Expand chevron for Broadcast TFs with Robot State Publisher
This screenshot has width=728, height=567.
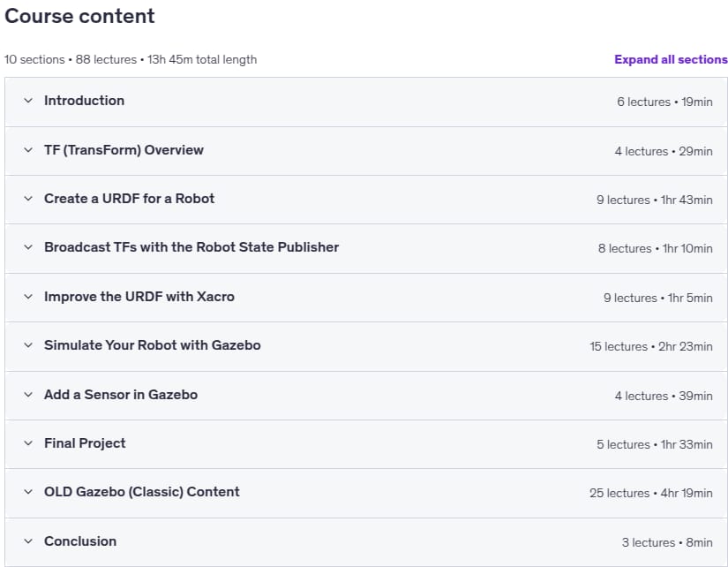point(28,246)
